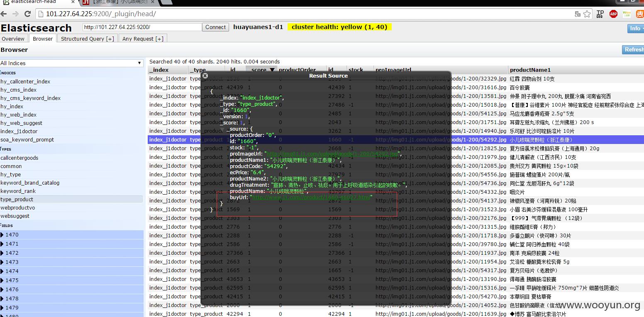Close the elasticsearch-head browser tab
The image size is (644, 317).
pyautogui.click(x=73, y=2)
